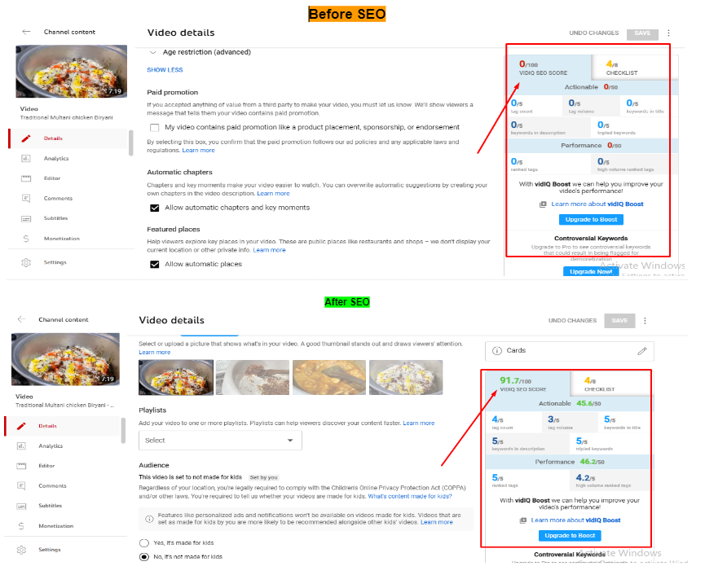705x588 pixels.
Task: Check the paid promotion checkbox
Action: 154,128
